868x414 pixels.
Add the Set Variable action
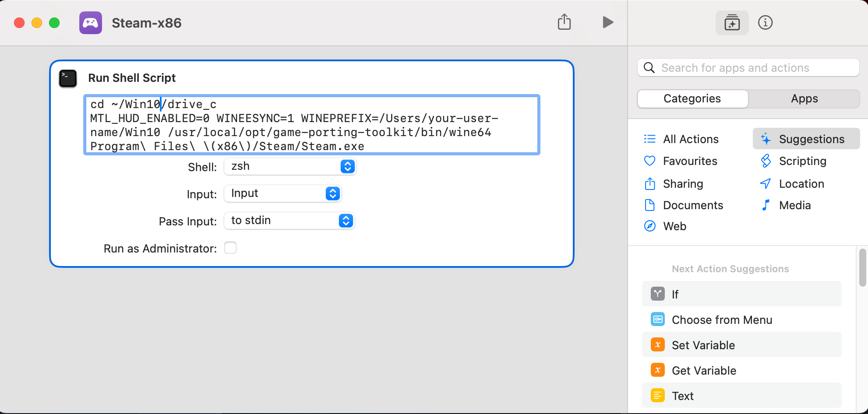(741, 345)
